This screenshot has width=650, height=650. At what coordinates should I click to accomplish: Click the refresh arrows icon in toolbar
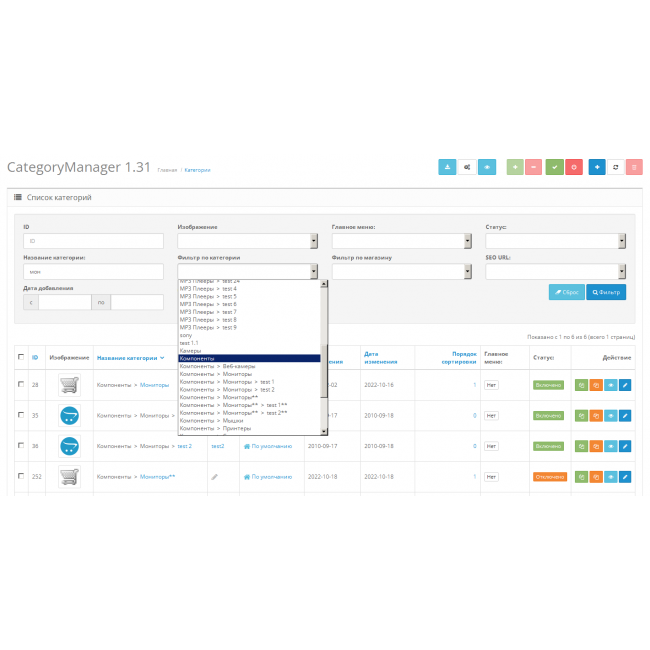tap(615, 168)
